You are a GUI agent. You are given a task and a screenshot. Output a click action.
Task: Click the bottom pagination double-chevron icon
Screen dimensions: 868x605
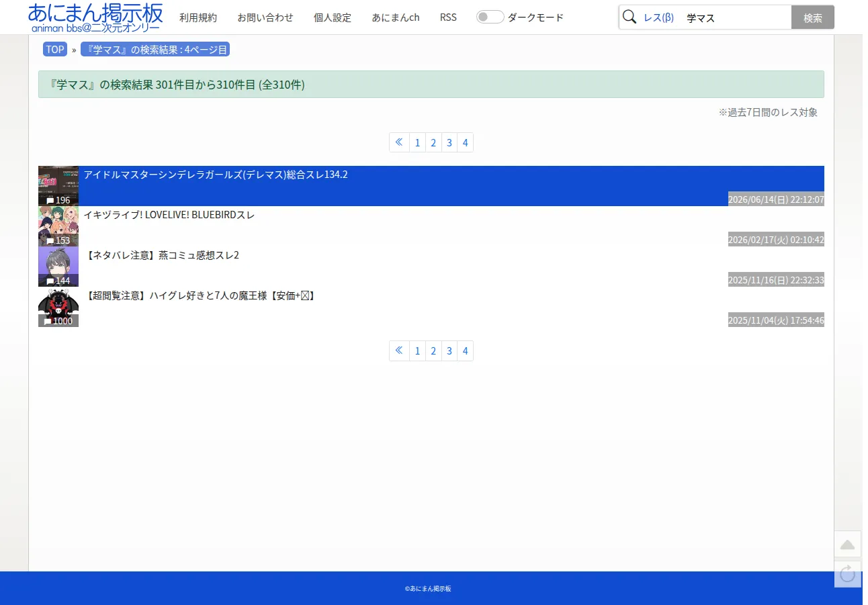[x=399, y=351]
